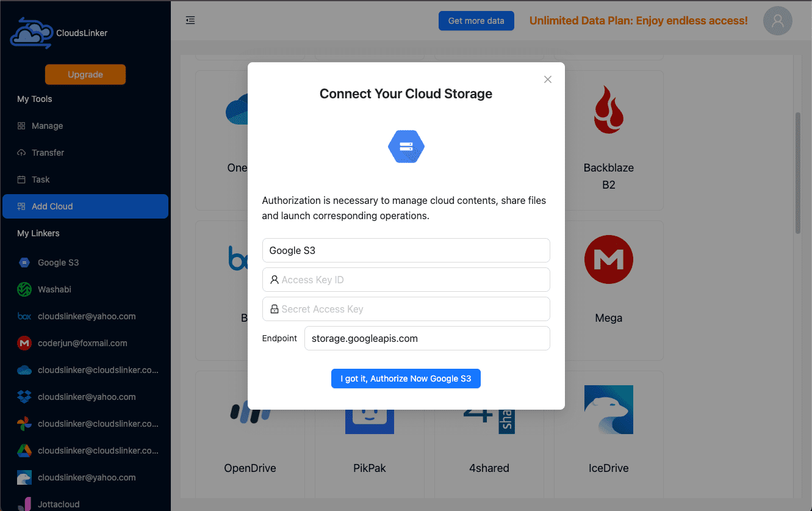Click the Backblaze B2 label

tap(609, 176)
